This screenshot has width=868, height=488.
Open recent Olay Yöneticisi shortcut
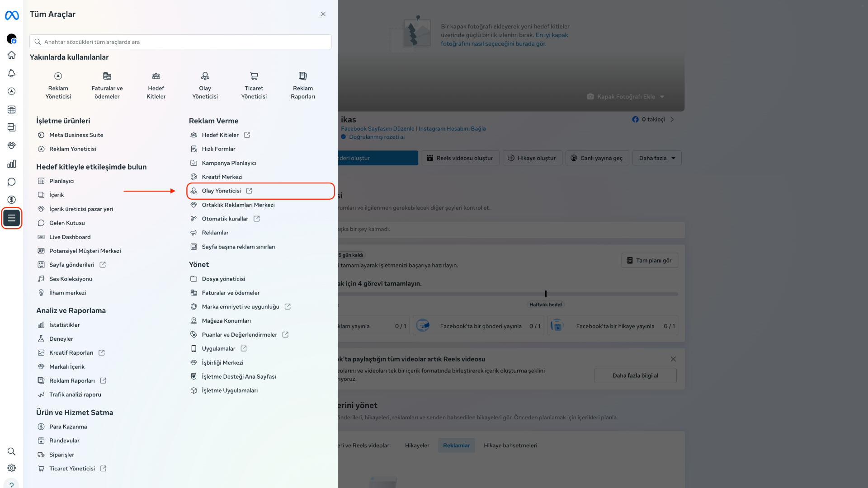click(205, 85)
